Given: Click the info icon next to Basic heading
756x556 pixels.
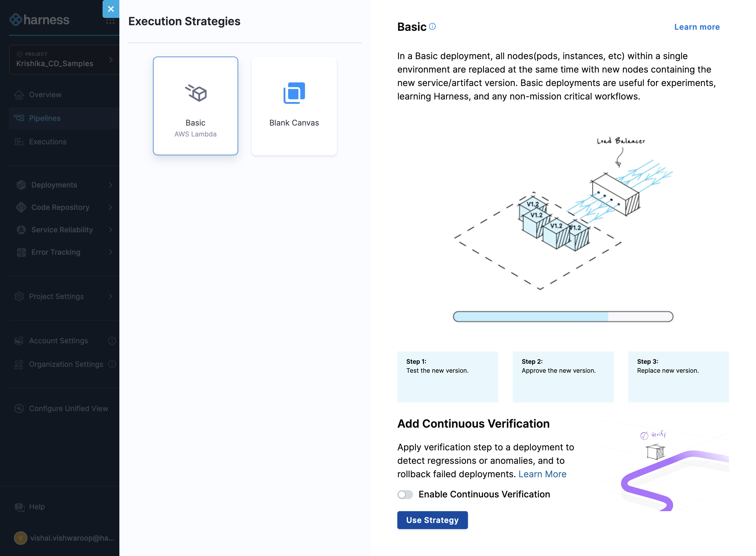Looking at the screenshot, I should (x=432, y=27).
